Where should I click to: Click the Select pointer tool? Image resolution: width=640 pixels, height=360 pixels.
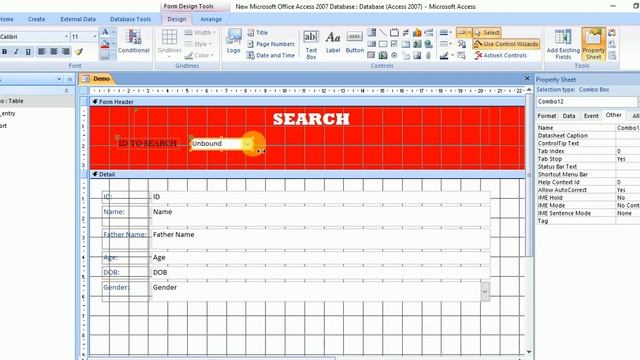487,33
